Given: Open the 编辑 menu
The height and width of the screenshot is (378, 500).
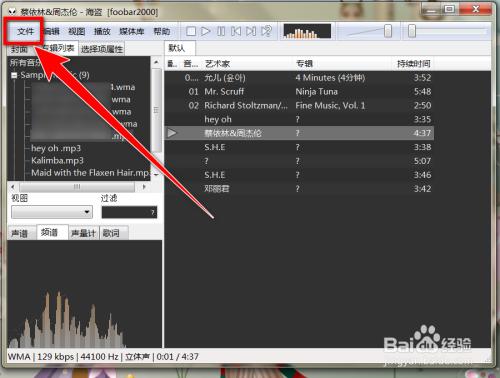Looking at the screenshot, I should 52,31.
